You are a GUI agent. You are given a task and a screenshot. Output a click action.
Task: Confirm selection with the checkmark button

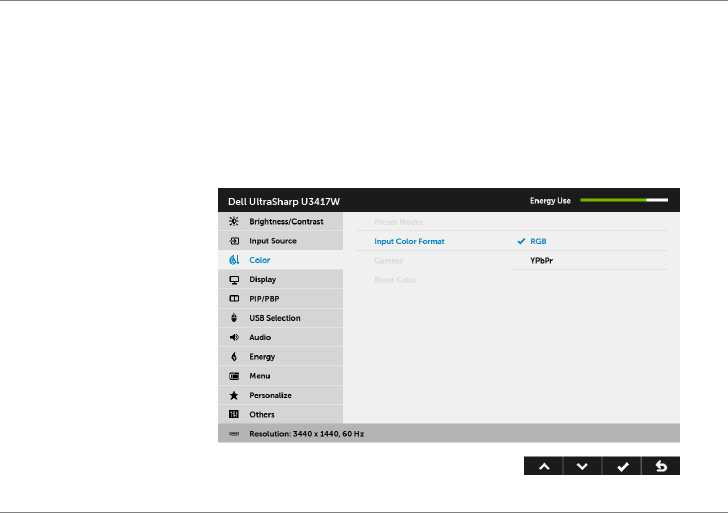click(622, 466)
